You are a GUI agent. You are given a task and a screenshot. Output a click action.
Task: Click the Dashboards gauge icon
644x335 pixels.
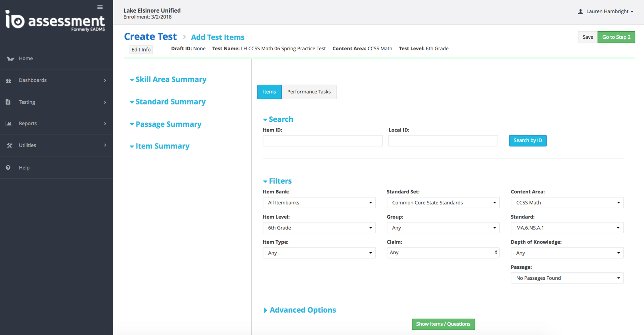point(8,81)
